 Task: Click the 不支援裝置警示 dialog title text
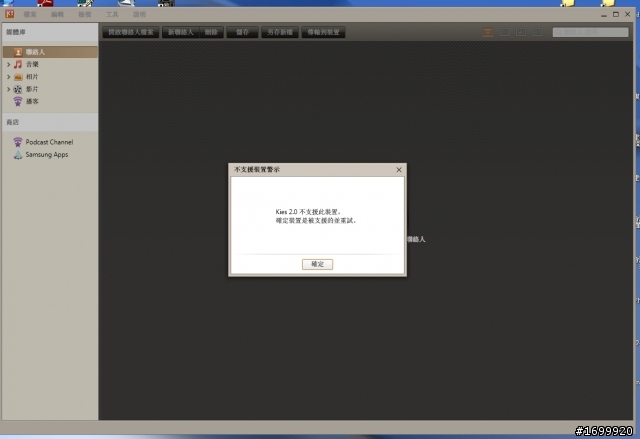pyautogui.click(x=257, y=170)
